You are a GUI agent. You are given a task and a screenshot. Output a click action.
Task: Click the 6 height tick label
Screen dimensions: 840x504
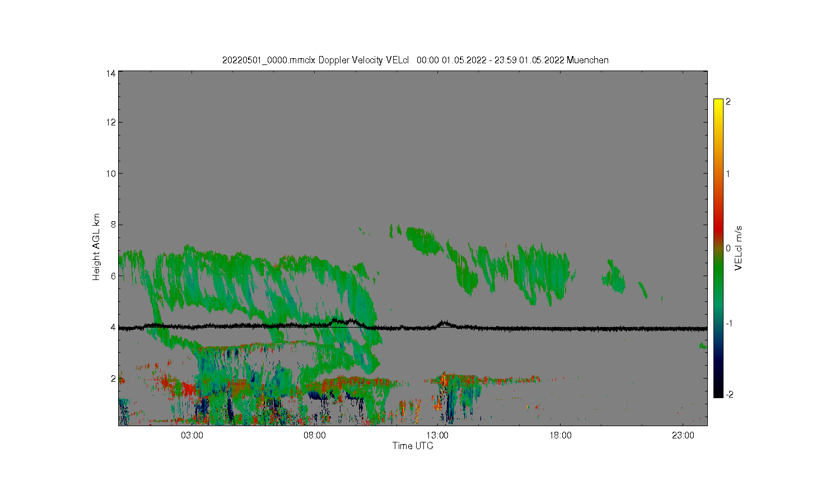pyautogui.click(x=114, y=276)
